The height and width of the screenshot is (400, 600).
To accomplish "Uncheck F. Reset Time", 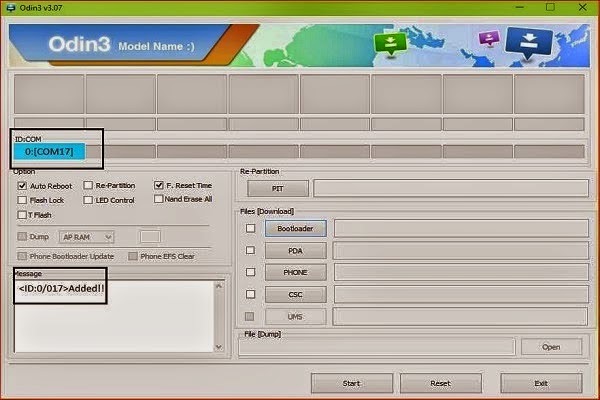I will (x=158, y=185).
